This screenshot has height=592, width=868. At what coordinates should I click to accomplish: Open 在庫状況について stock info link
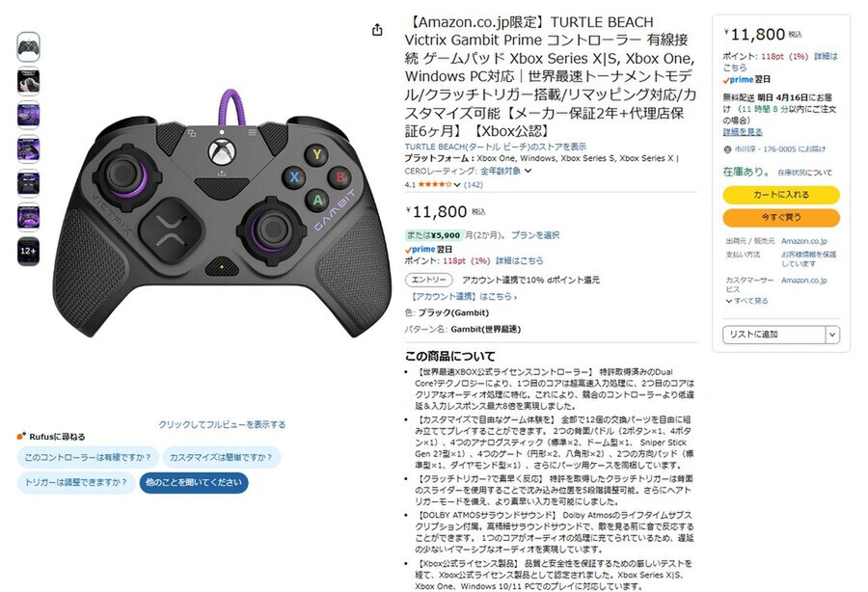pyautogui.click(x=805, y=173)
